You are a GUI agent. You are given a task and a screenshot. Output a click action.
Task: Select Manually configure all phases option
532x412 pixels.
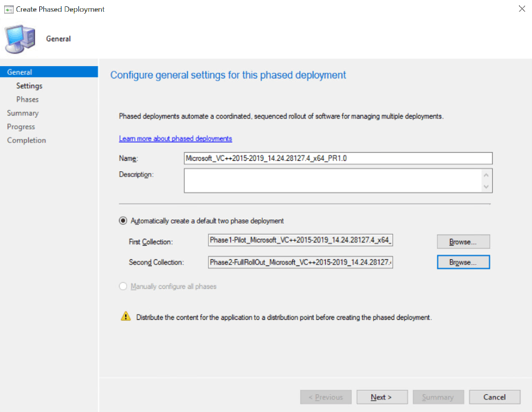point(124,286)
